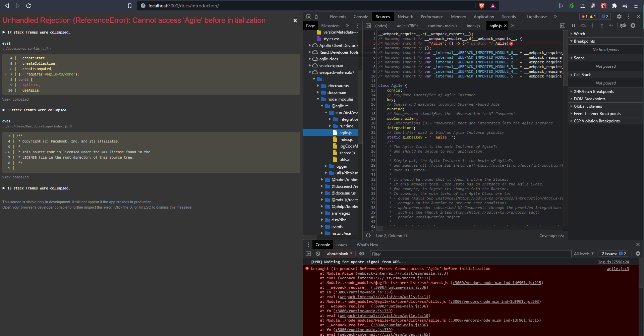Image resolution: width=644 pixels, height=336 pixels.
Task: Click the pretty print braces icon
Action: 368,235
